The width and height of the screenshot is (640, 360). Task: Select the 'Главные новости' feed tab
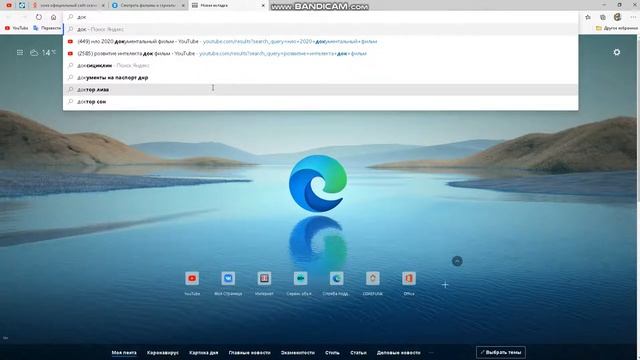tap(249, 353)
